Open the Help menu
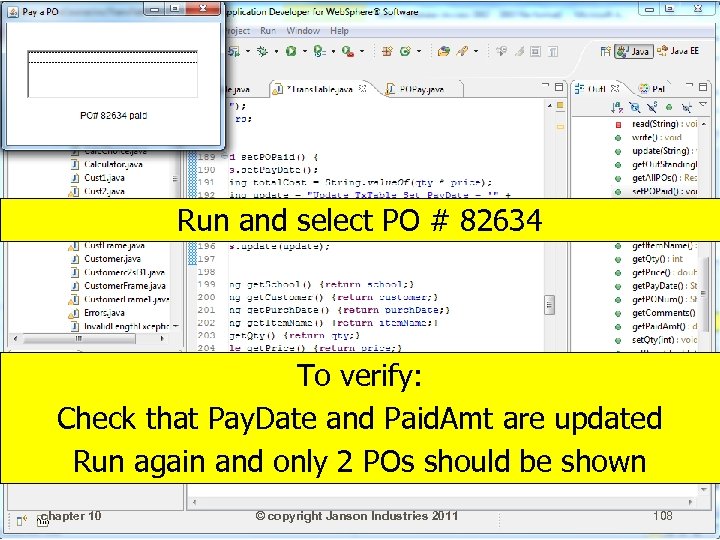 (339, 31)
